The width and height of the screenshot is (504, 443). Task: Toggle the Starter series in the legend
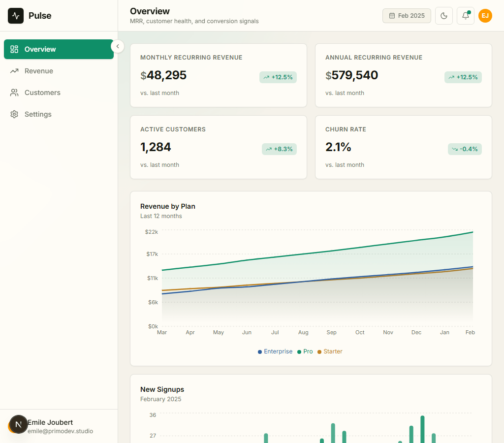click(330, 351)
